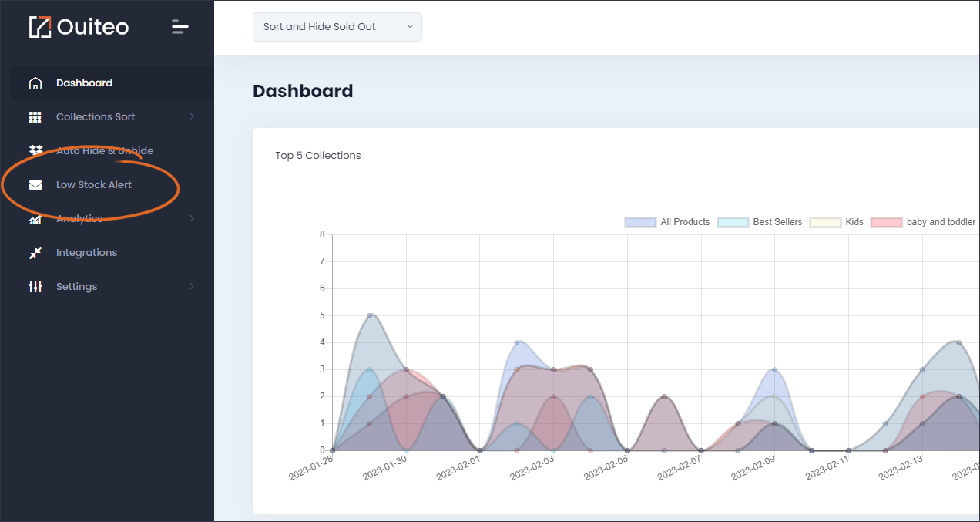Toggle Kids series in chart legend
Image resolution: width=980 pixels, height=522 pixels.
point(837,222)
